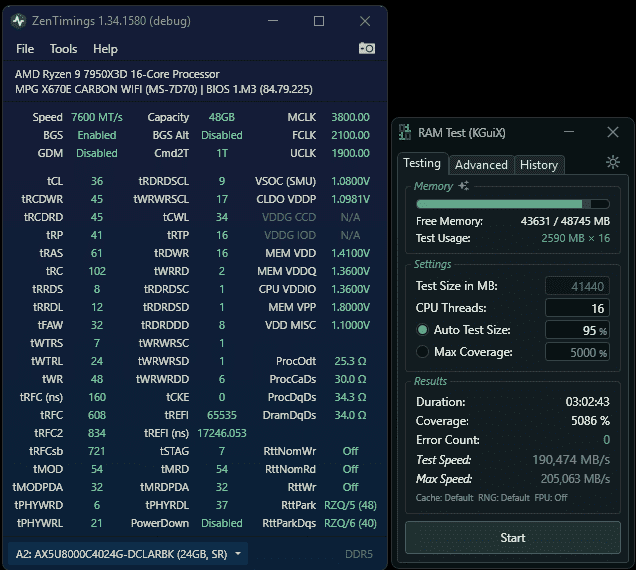Click the PowerDown Disabled value
The height and width of the screenshot is (570, 636).
[x=221, y=523]
